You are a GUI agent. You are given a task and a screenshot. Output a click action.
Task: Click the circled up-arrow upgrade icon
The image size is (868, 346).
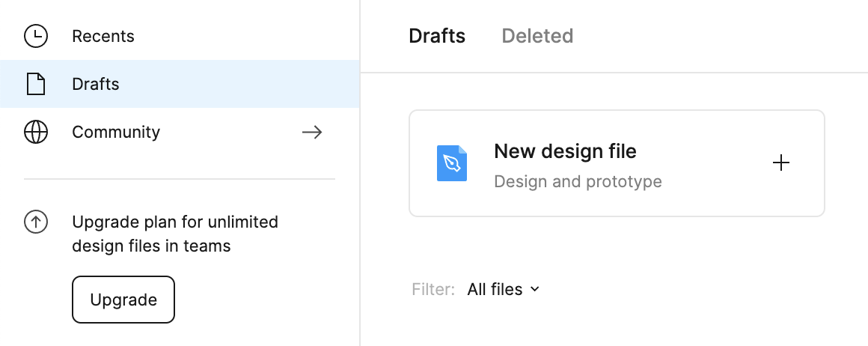pyautogui.click(x=36, y=222)
